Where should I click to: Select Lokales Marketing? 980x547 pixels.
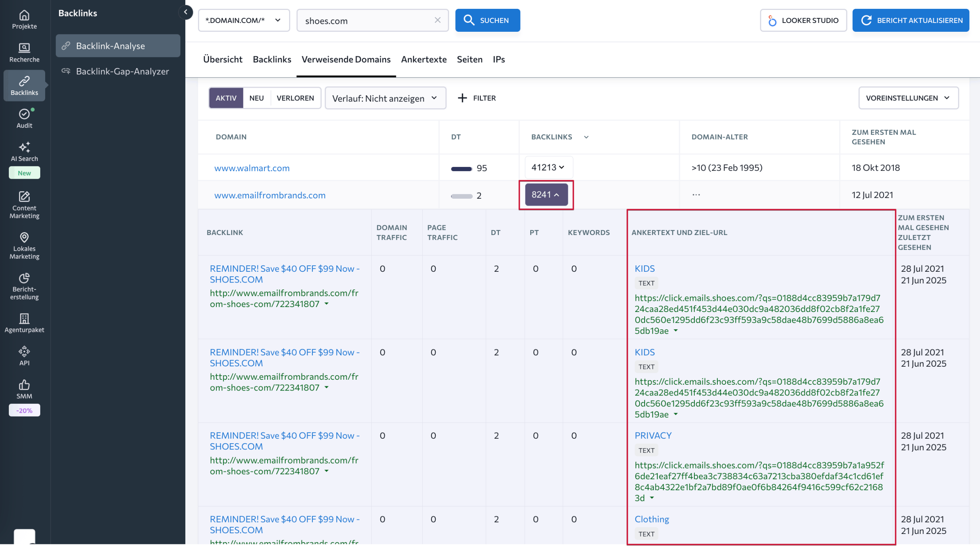(x=24, y=246)
